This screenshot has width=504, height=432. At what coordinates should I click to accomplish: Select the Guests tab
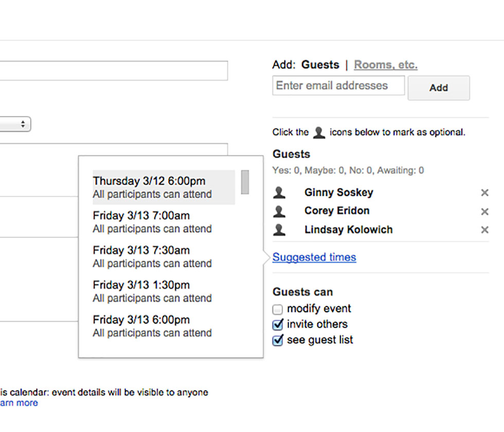320,65
